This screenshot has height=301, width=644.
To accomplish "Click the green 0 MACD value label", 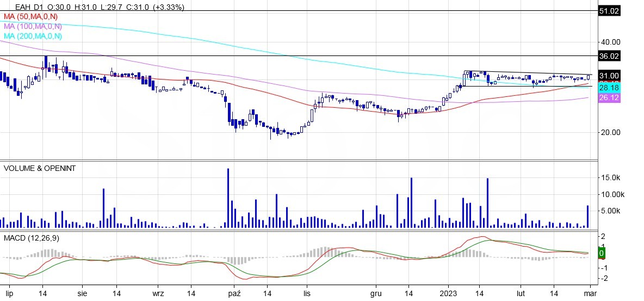I will click(602, 254).
